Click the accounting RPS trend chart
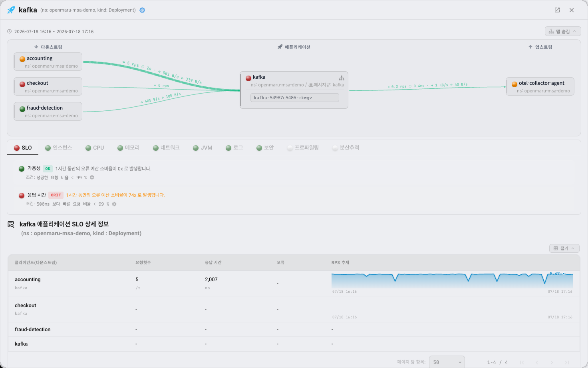The width and height of the screenshot is (588, 368). tap(452, 280)
